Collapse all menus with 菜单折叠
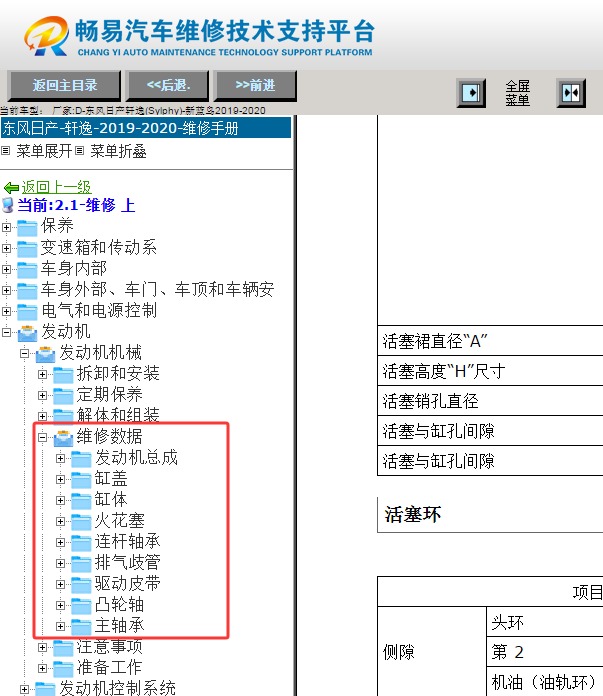 [x=118, y=151]
